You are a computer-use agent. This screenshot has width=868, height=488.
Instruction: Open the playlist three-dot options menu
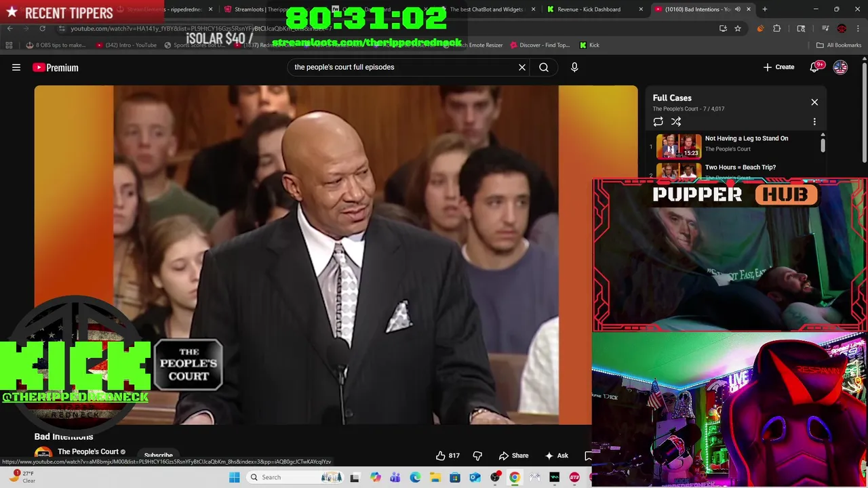[814, 121]
